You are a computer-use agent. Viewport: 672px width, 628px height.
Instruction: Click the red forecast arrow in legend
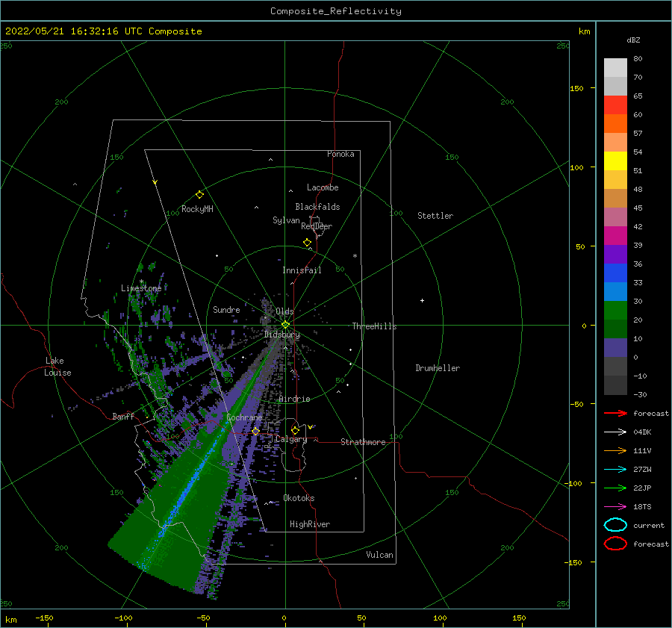pyautogui.click(x=615, y=413)
